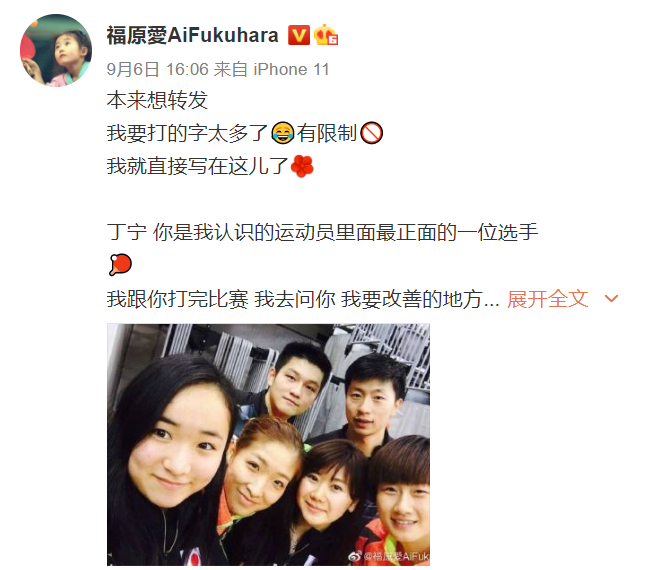The width and height of the screenshot is (666, 570).
Task: Click the red prohibited sign emoji
Action: pyautogui.click(x=371, y=133)
